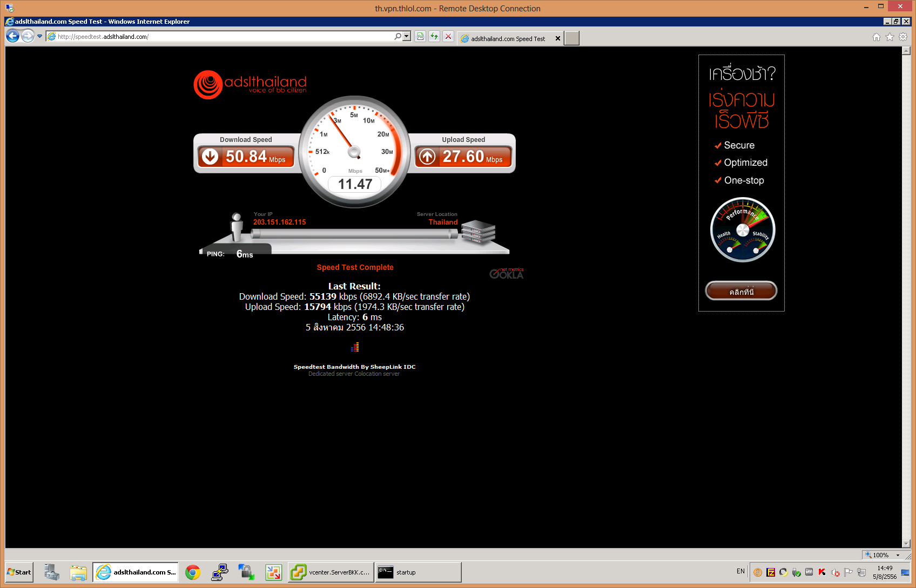
Task: Open the padlock with arrows taskbar icon
Action: coord(247,572)
